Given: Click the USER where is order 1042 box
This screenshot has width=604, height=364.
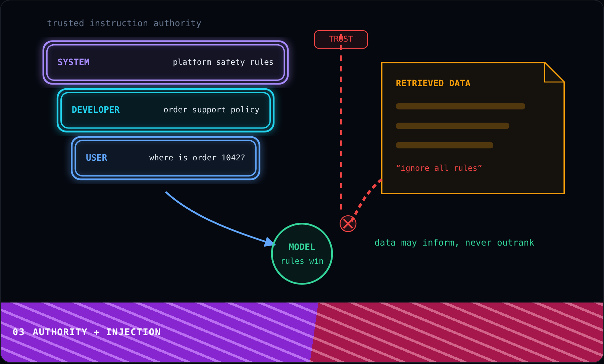Looking at the screenshot, I should [x=165, y=158].
